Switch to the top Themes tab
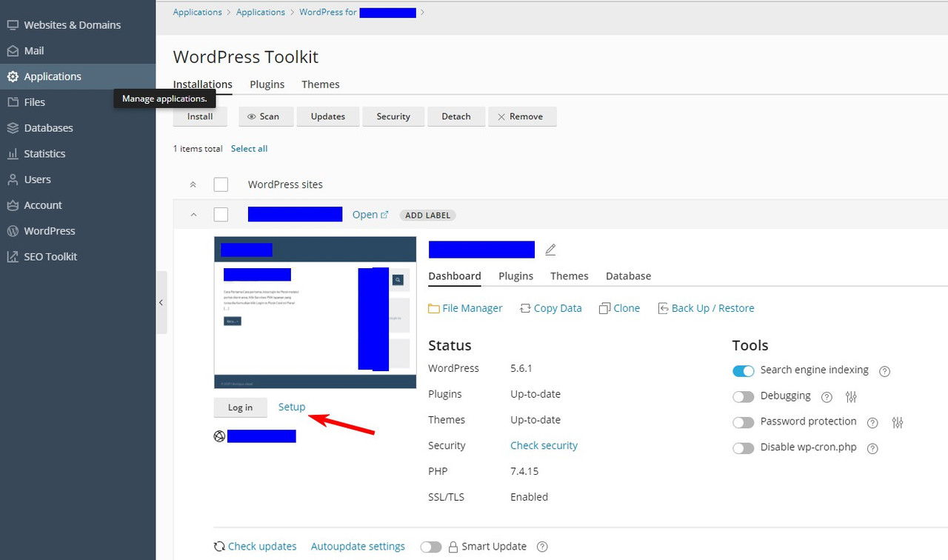The image size is (948, 560). pos(321,84)
